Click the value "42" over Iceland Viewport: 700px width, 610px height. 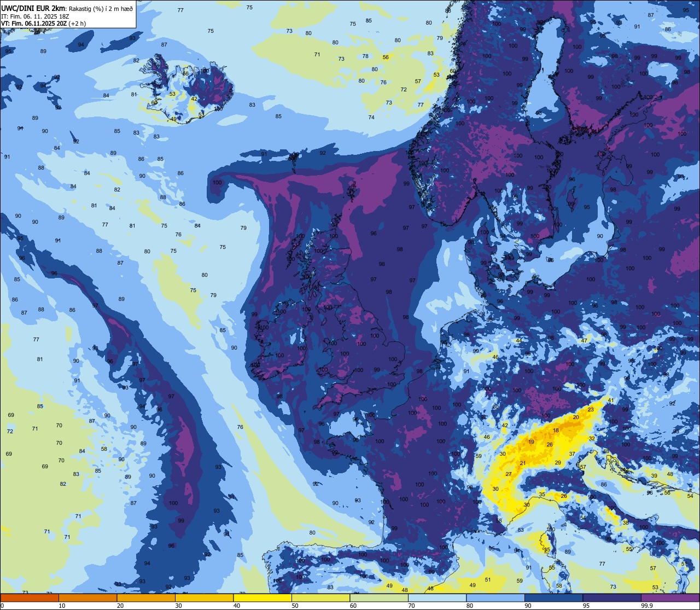coord(194,99)
